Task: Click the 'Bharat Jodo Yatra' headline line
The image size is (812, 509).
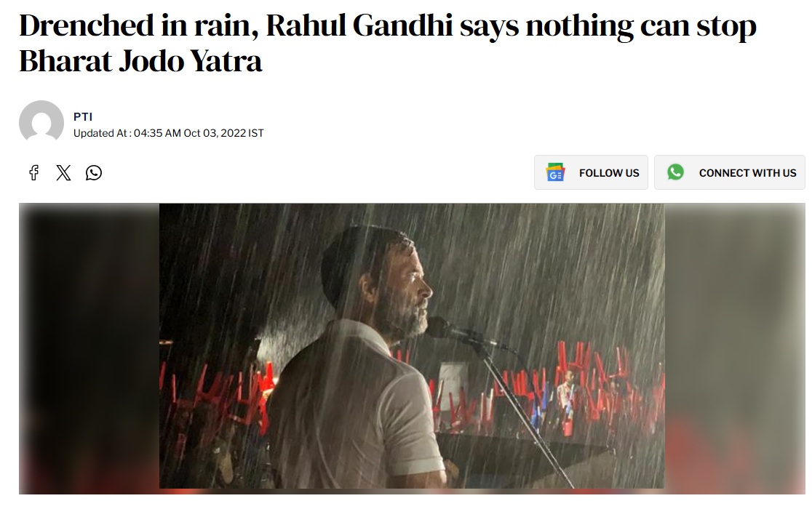Action: tap(140, 61)
